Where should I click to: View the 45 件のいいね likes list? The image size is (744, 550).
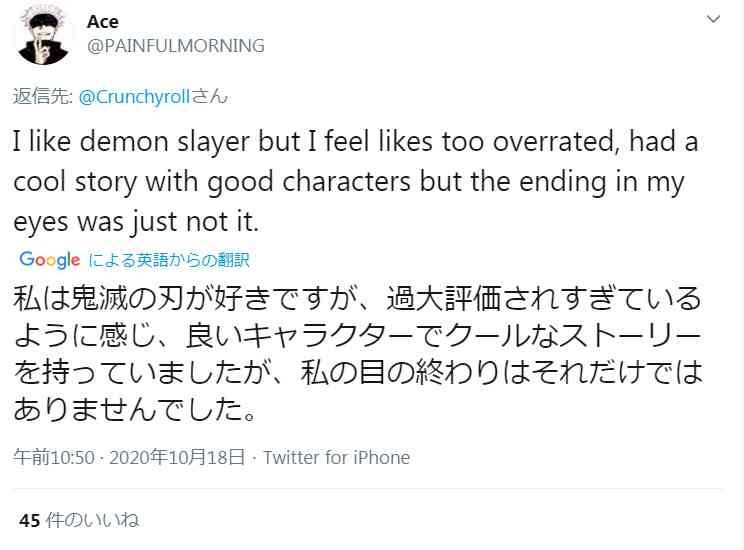click(x=79, y=520)
